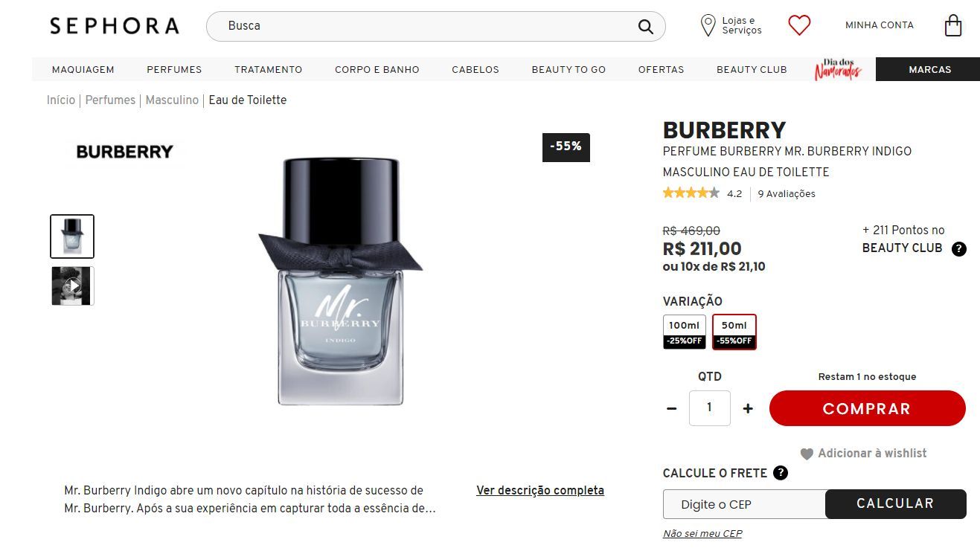
Task: Open the Perfumes menu
Action: [174, 69]
